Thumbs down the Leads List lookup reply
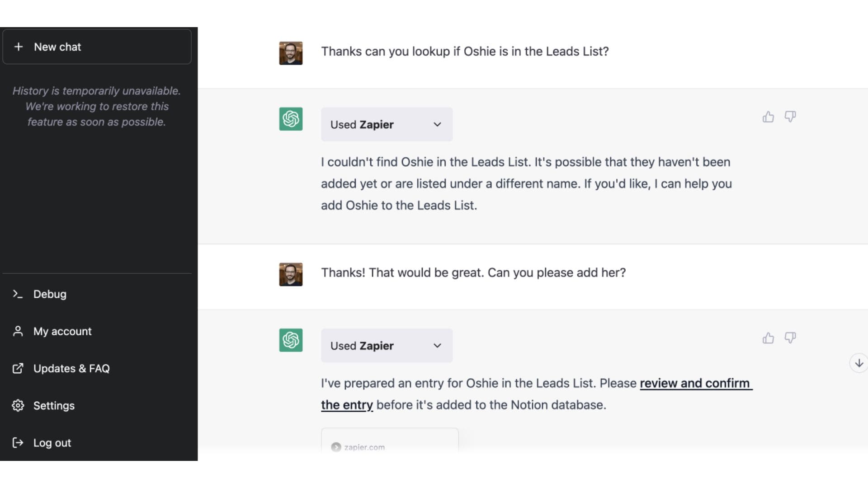Viewport: 868px width, 488px height. (790, 117)
